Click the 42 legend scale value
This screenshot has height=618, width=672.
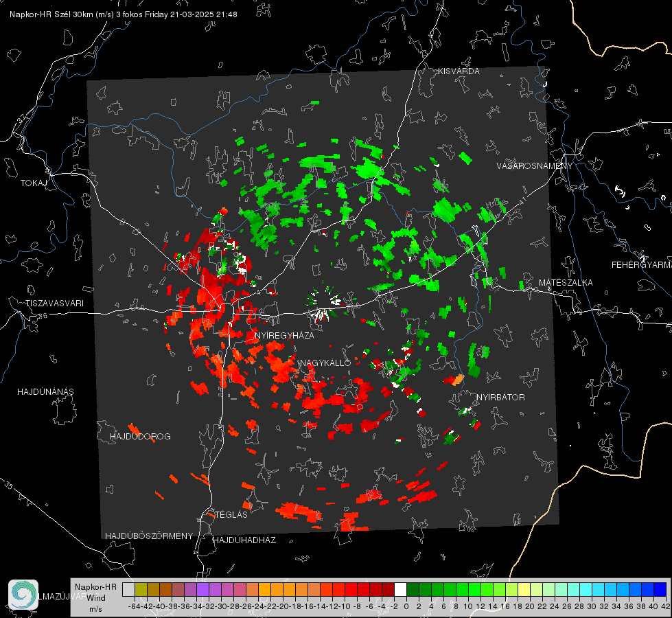(666, 606)
